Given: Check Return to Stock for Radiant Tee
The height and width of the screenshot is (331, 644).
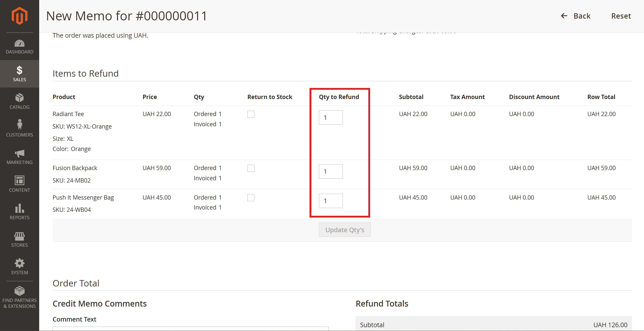Looking at the screenshot, I should click(251, 114).
